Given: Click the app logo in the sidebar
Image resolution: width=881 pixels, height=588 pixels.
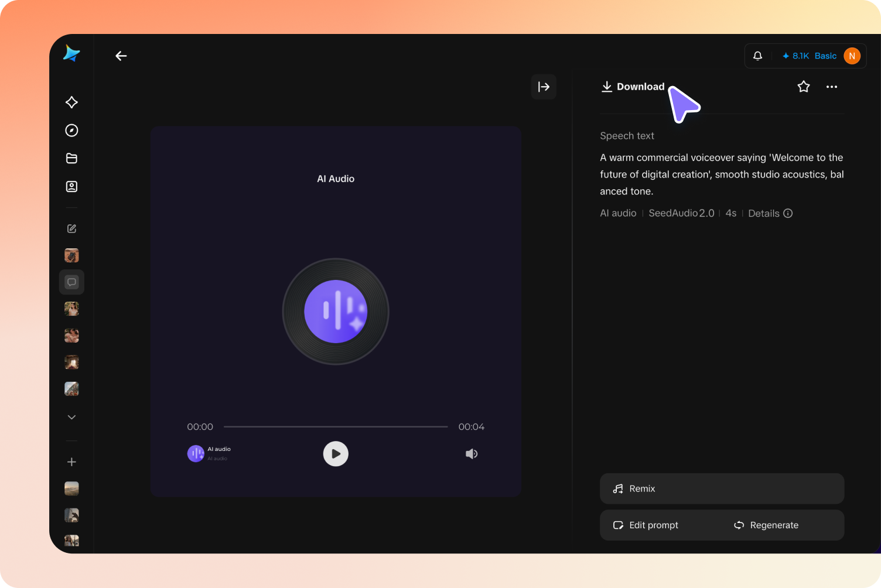Looking at the screenshot, I should [x=71, y=53].
